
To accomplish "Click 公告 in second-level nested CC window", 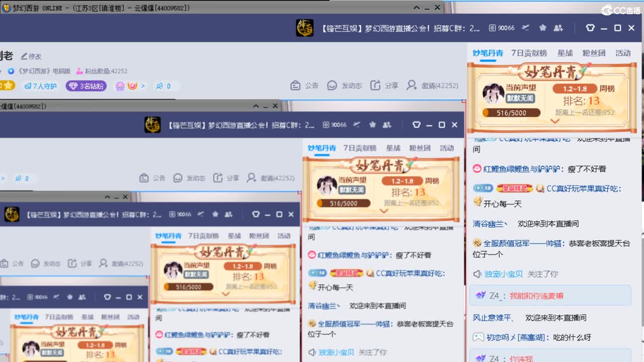I will pos(152,178).
